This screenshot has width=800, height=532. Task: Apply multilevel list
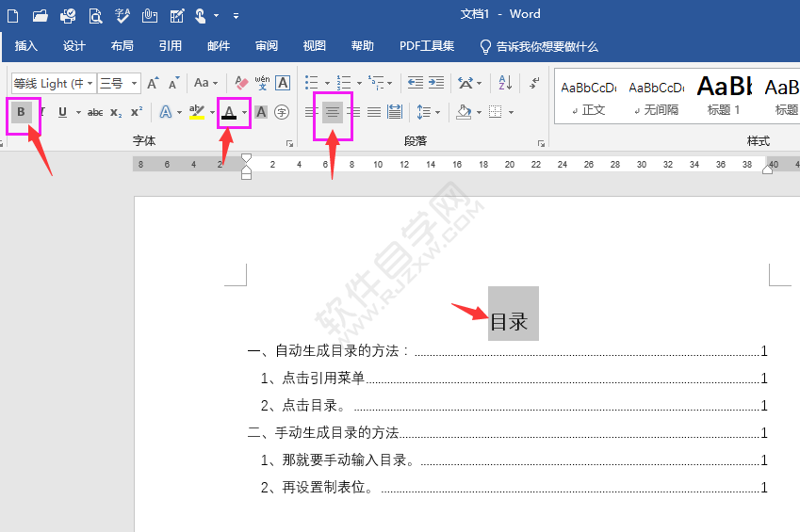tap(377, 83)
